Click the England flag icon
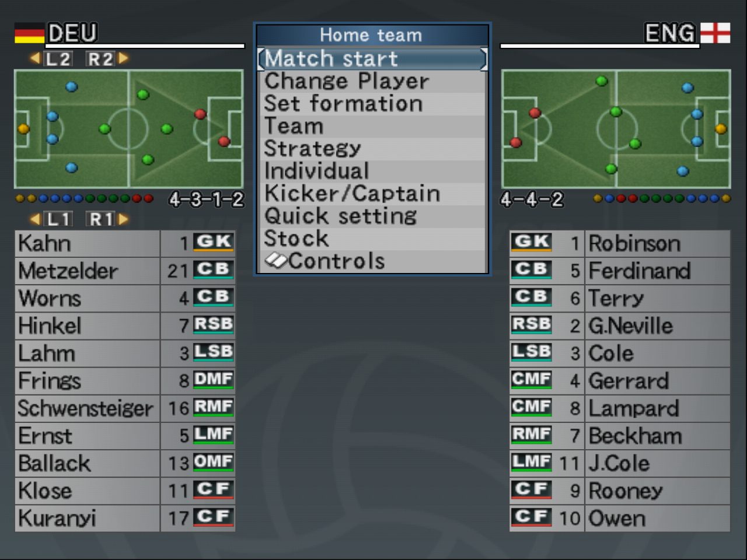This screenshot has height=560, width=747. click(715, 33)
